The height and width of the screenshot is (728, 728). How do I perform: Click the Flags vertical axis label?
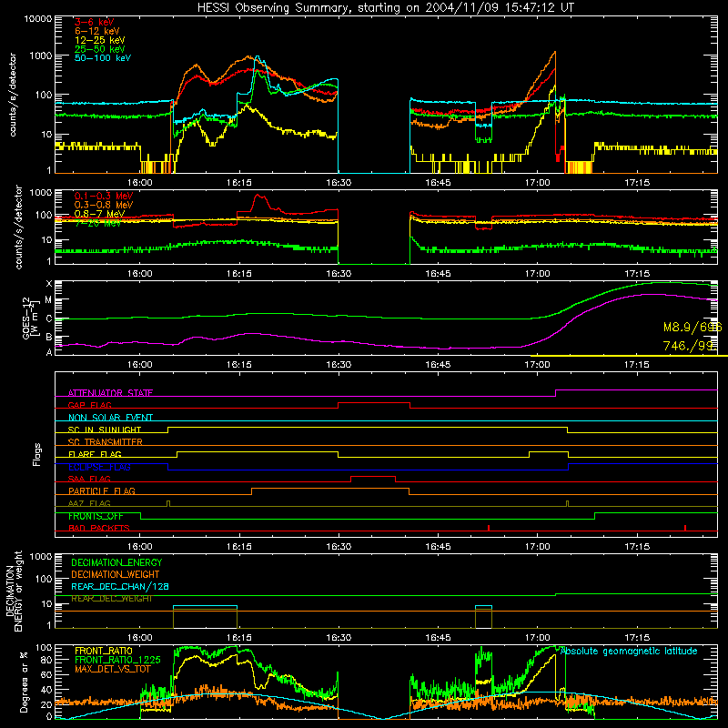point(36,454)
